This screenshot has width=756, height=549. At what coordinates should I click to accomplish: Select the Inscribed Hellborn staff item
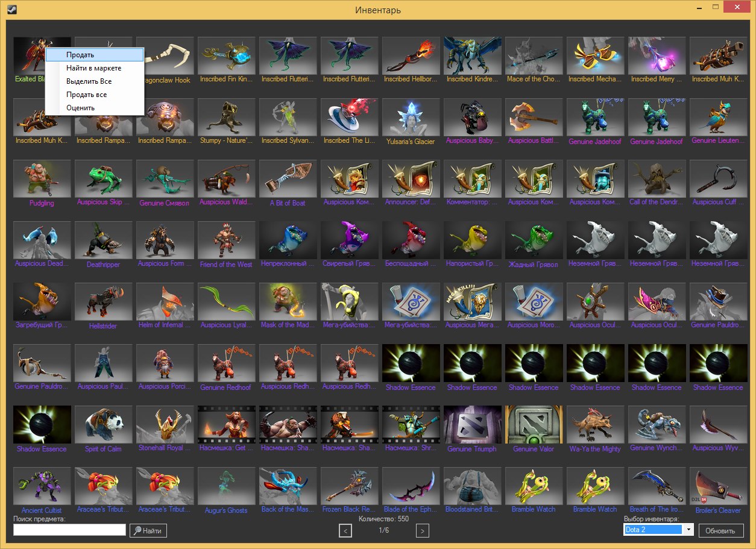411,56
